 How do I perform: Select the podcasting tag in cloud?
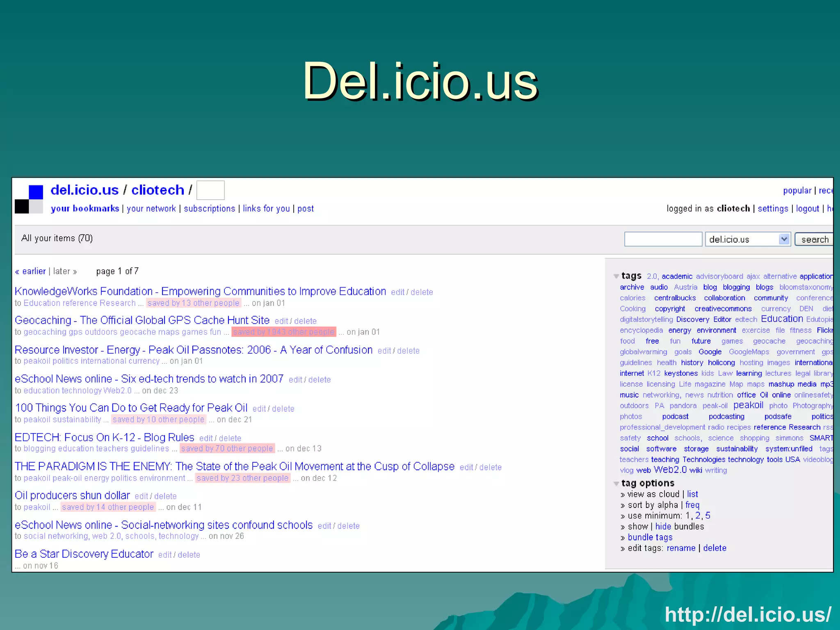click(726, 416)
